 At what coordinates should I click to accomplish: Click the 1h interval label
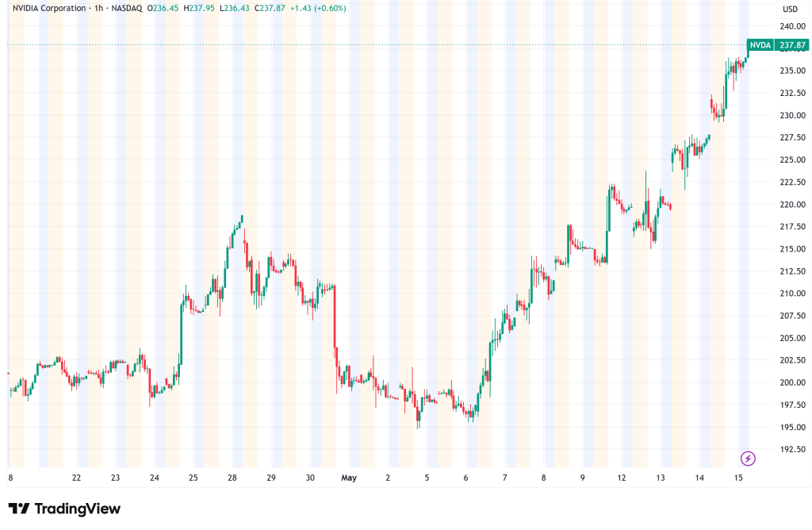[98, 8]
